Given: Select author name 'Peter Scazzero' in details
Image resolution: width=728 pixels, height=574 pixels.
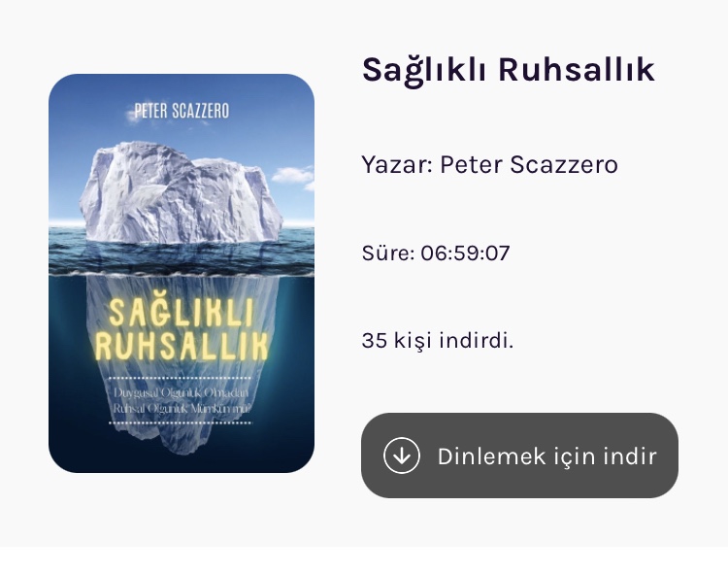Looking at the screenshot, I should coord(529,164).
